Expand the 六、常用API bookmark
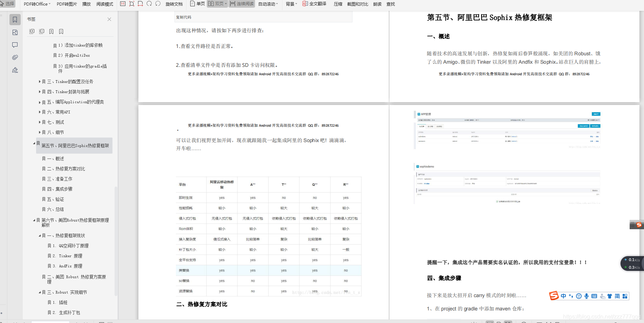This screenshot has width=644, height=323. coord(40,112)
